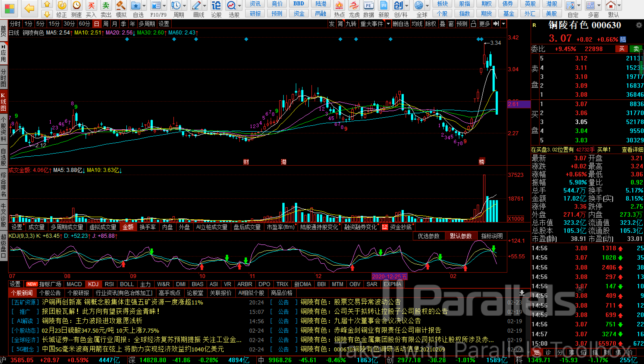Click the yellow back arrow icon
Viewport: 644px width, 364px height.
click(x=30, y=8)
